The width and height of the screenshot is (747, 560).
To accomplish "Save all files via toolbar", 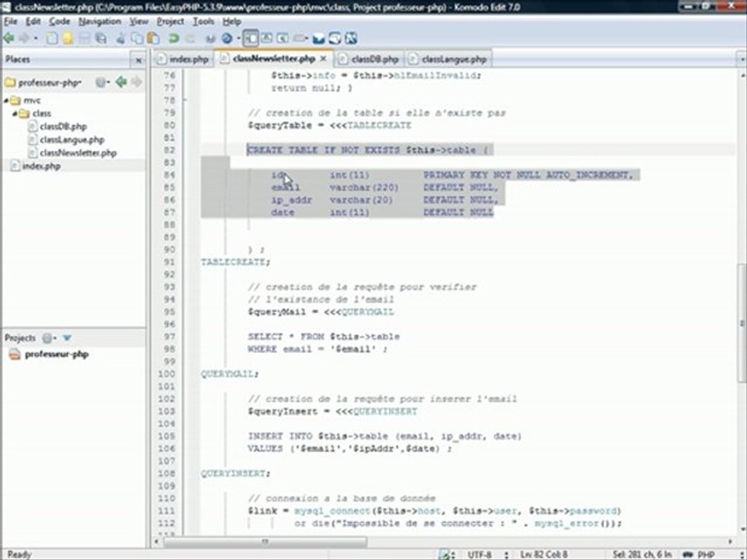I will click(100, 38).
